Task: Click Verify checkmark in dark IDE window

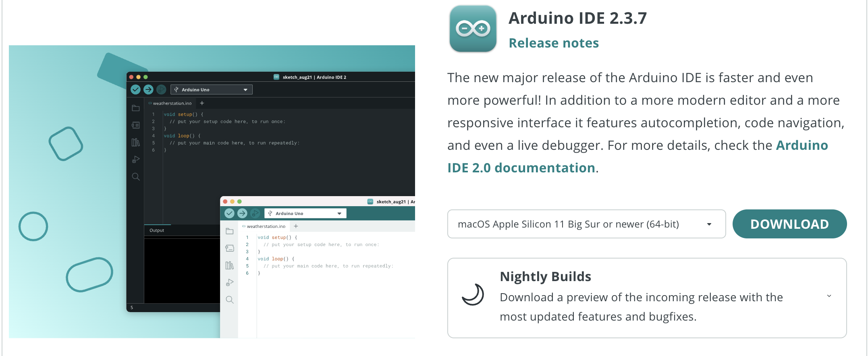Action: pos(136,89)
